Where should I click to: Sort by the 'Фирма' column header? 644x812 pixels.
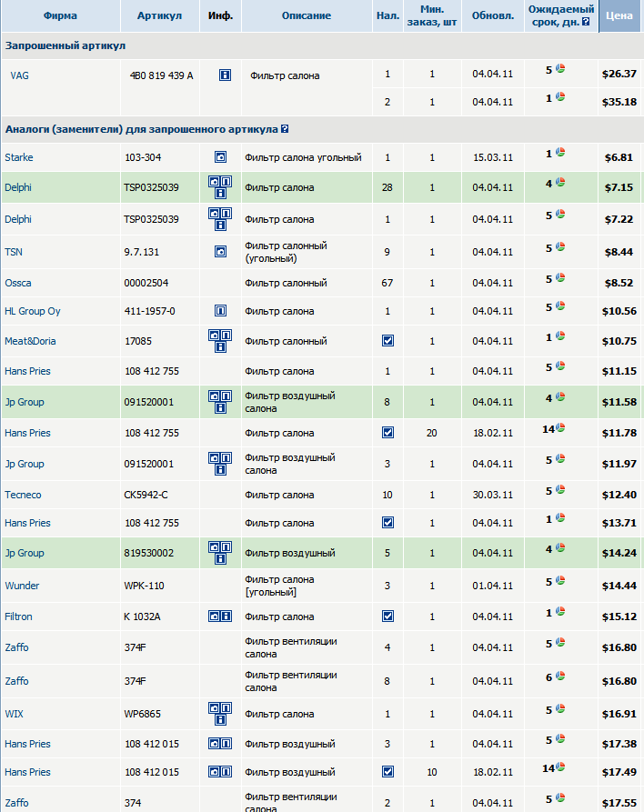60,15
